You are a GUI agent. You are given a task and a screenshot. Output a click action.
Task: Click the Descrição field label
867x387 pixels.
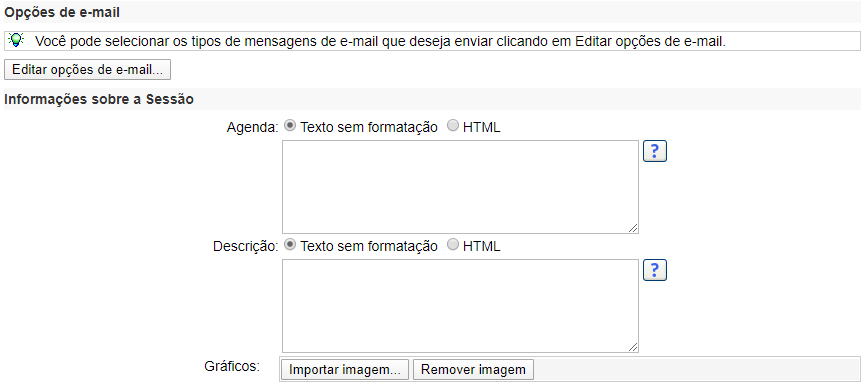pos(246,246)
